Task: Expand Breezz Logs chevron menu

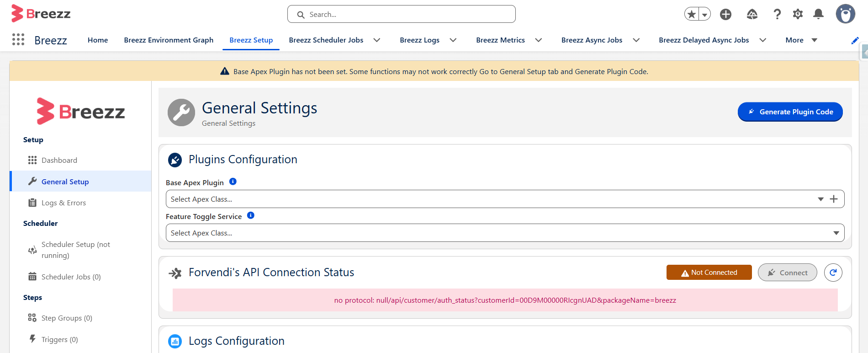Action: [453, 40]
